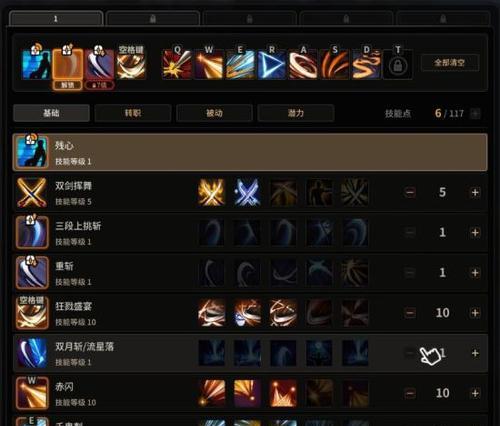
Task: Select the D slot dragon skill icon
Action: 366,64
